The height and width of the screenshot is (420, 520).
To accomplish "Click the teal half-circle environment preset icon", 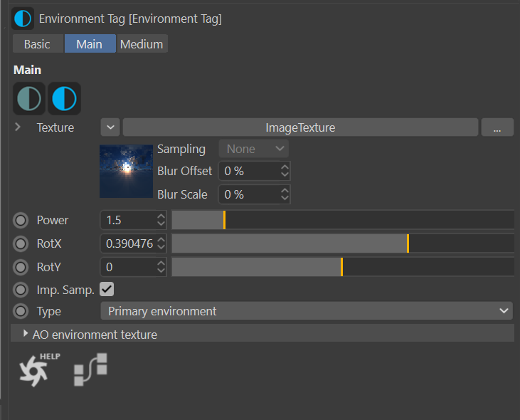I will click(x=29, y=98).
